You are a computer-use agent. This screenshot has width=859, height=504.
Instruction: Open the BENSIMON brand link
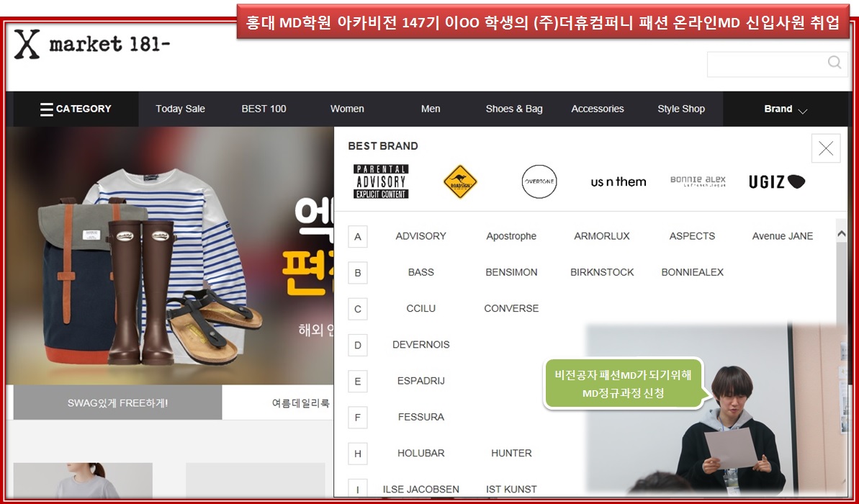[x=511, y=272]
